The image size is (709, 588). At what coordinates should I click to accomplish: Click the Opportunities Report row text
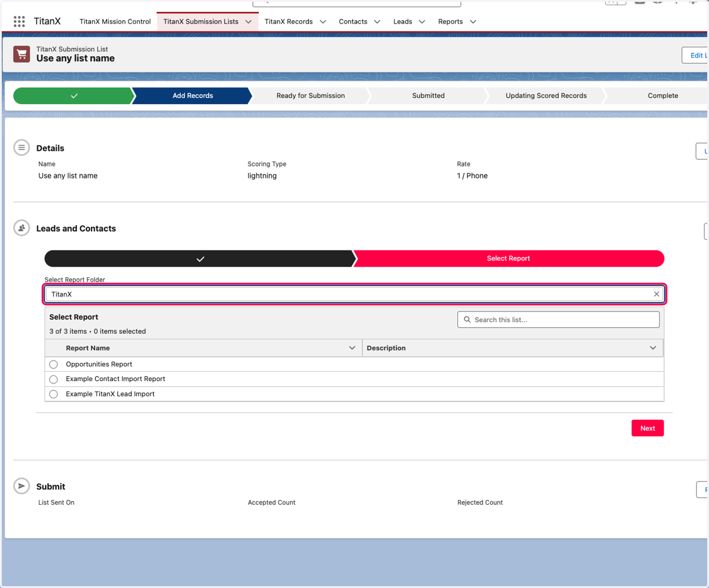pyautogui.click(x=99, y=365)
